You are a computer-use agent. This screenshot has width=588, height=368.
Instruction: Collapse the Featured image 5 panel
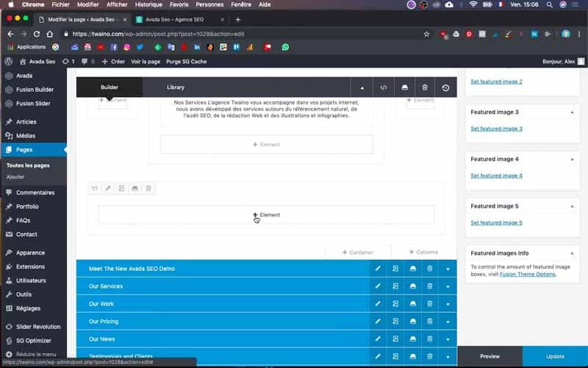pos(572,206)
